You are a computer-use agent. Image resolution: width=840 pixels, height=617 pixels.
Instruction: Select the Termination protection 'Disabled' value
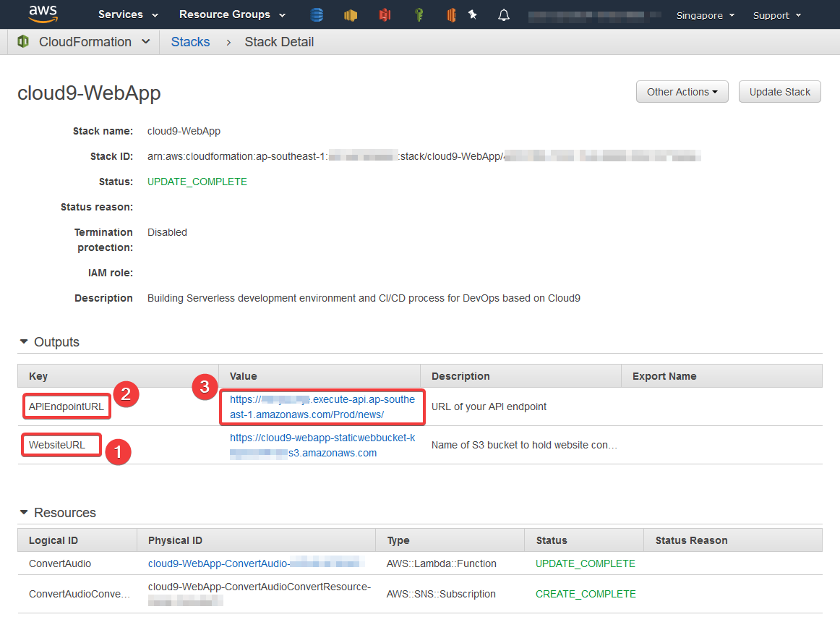pyautogui.click(x=167, y=232)
